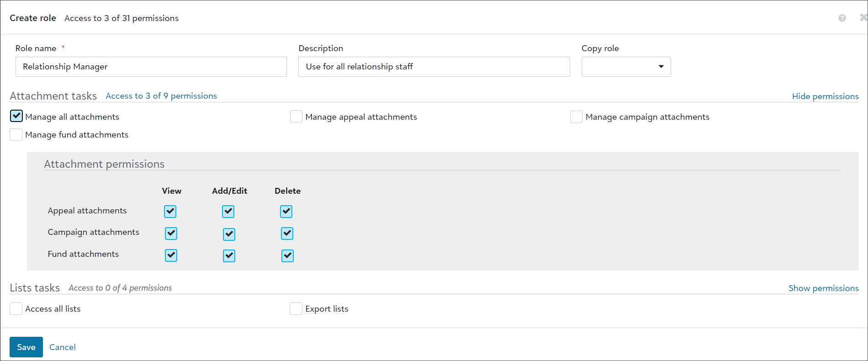
Task: Save the new role
Action: point(26,347)
